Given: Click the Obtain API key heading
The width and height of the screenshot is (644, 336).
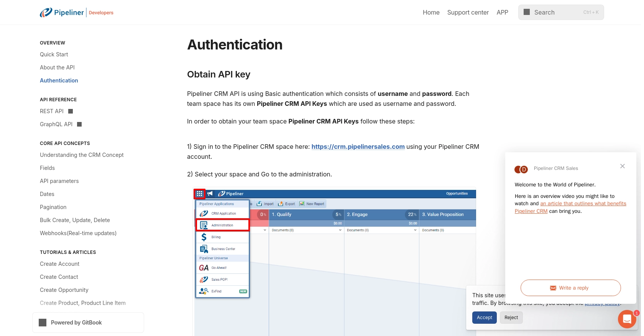Looking at the screenshot, I should [x=219, y=74].
